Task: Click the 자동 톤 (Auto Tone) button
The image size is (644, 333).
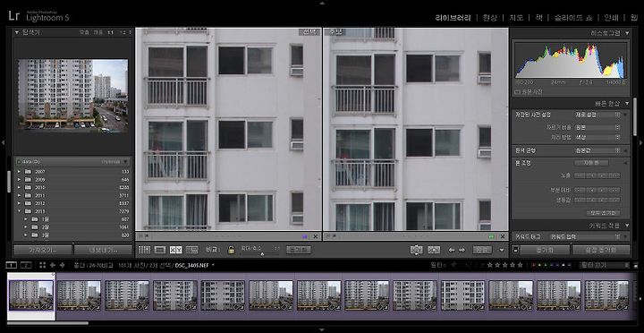Action: 591,163
